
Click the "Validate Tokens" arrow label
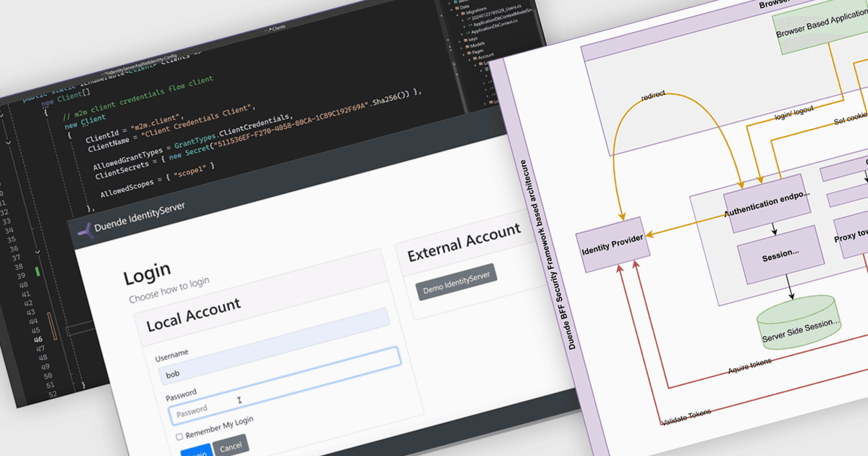pos(686,417)
